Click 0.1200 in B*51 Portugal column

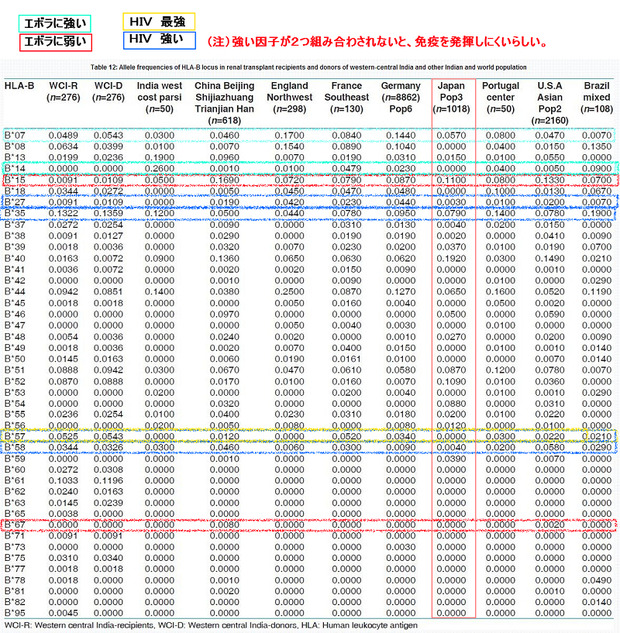pos(501,370)
